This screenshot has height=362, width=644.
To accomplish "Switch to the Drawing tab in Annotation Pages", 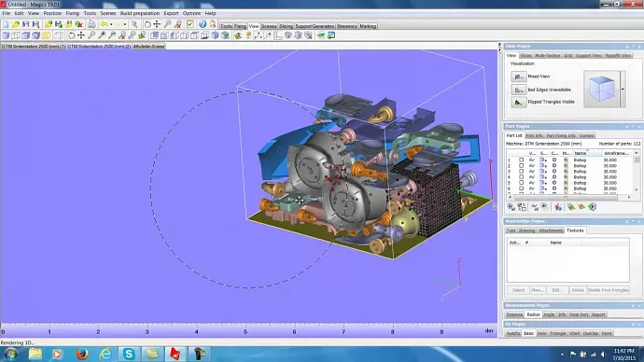I will (x=526, y=230).
